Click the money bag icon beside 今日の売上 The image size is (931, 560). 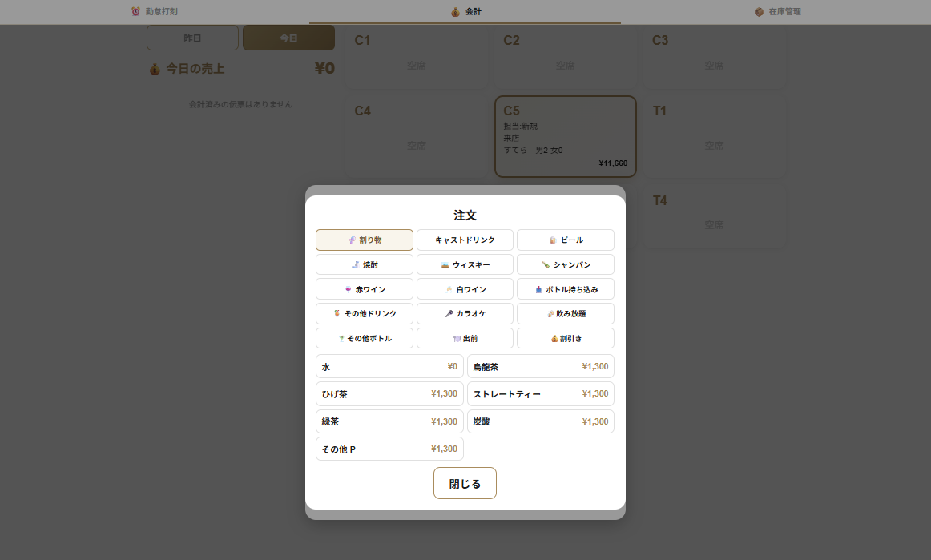point(155,69)
